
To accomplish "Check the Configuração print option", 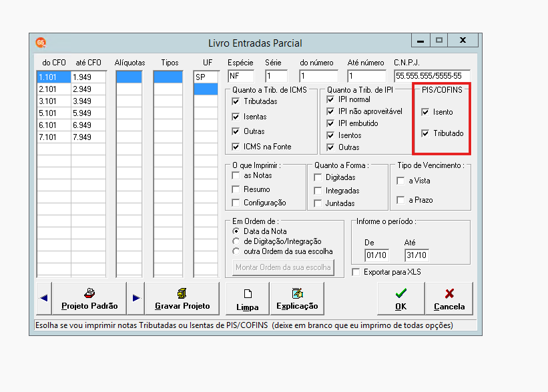I will (x=236, y=203).
